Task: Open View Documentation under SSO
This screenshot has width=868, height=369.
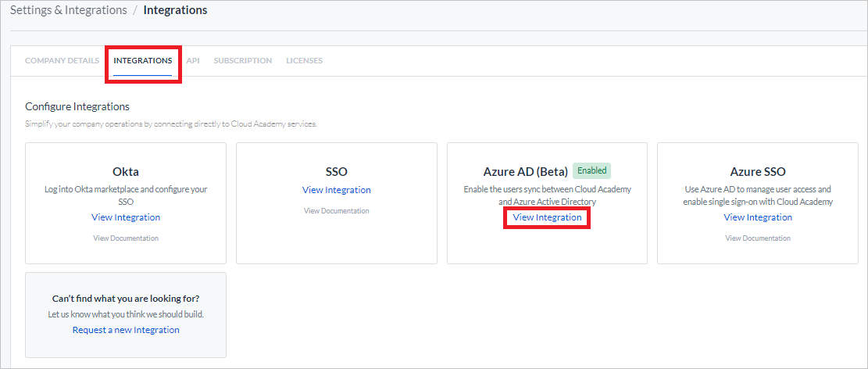Action: 337,211
